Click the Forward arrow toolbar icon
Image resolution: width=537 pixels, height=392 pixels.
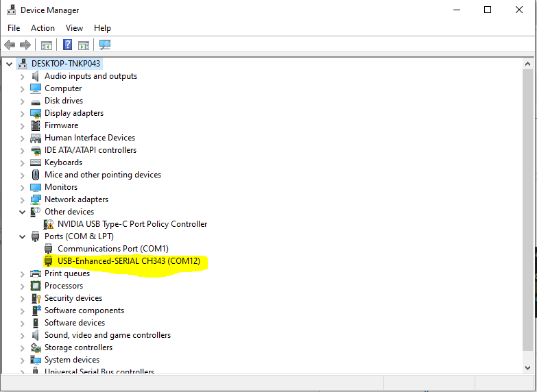click(x=25, y=45)
